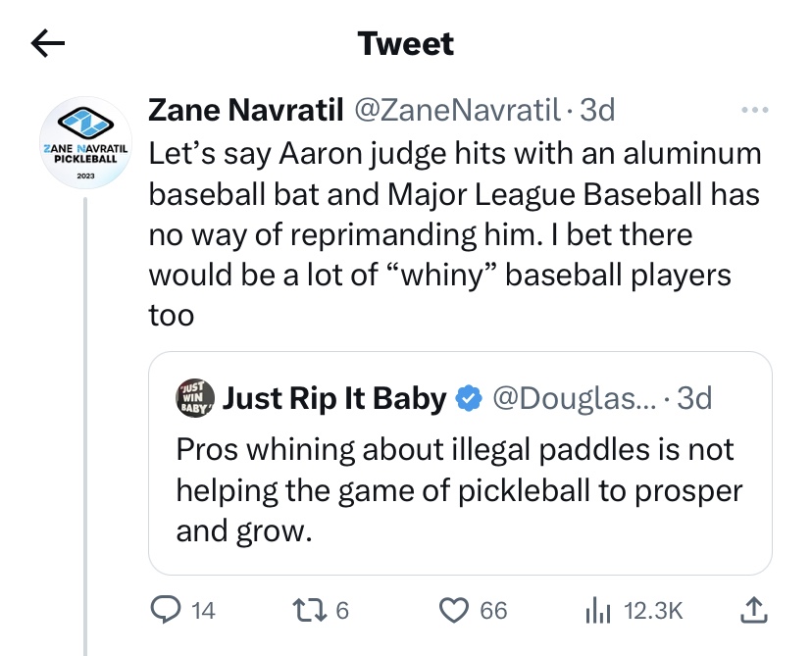
Task: Click the Tweet header title
Action: tap(406, 44)
